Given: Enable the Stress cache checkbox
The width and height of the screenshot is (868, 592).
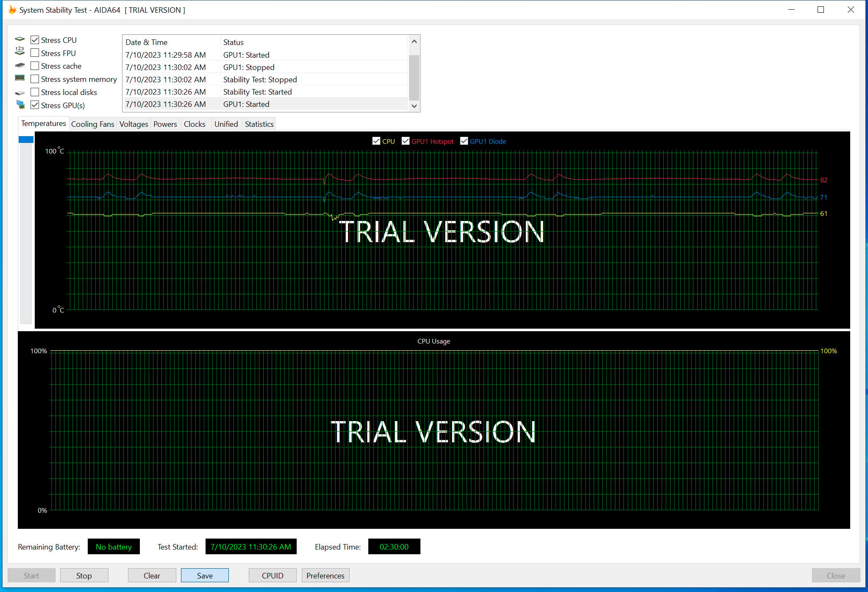Looking at the screenshot, I should coord(35,66).
